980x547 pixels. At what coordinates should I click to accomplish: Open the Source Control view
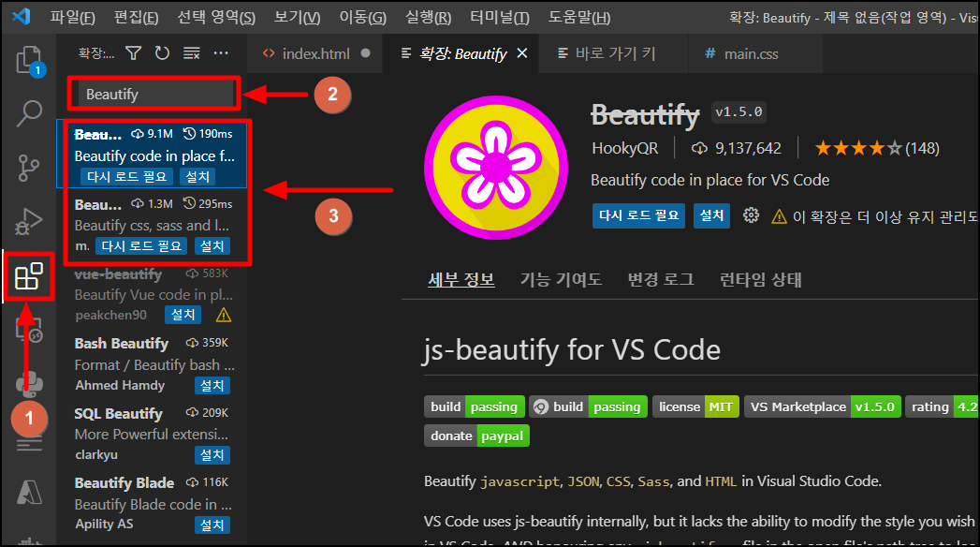coord(29,167)
